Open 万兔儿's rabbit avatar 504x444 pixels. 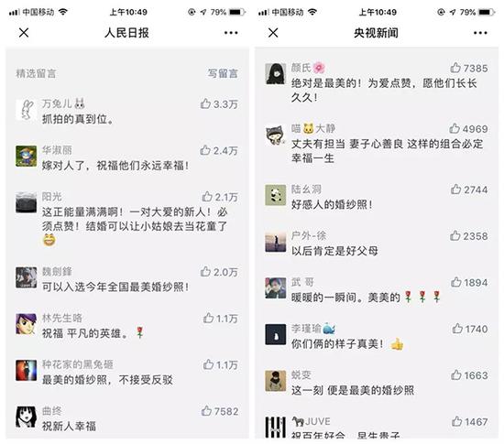[26, 110]
